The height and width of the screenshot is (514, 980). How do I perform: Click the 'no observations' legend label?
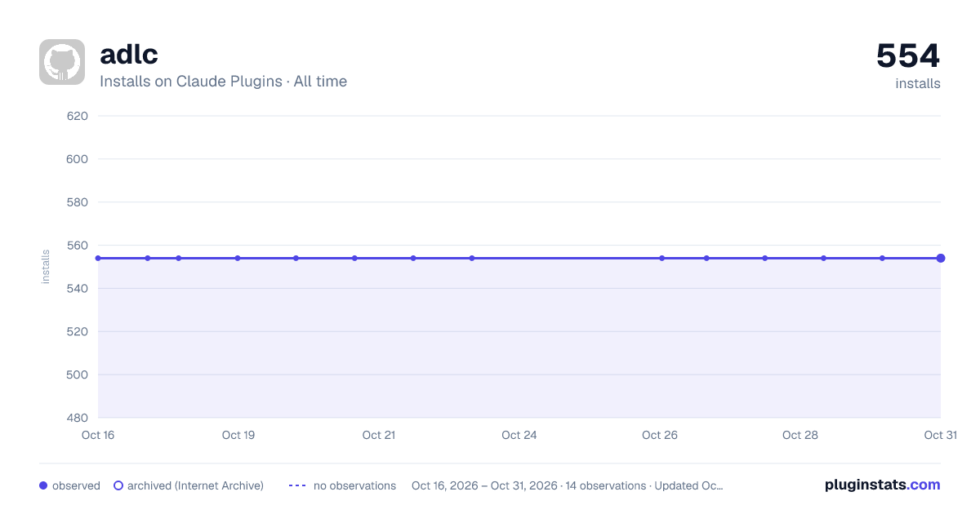354,485
